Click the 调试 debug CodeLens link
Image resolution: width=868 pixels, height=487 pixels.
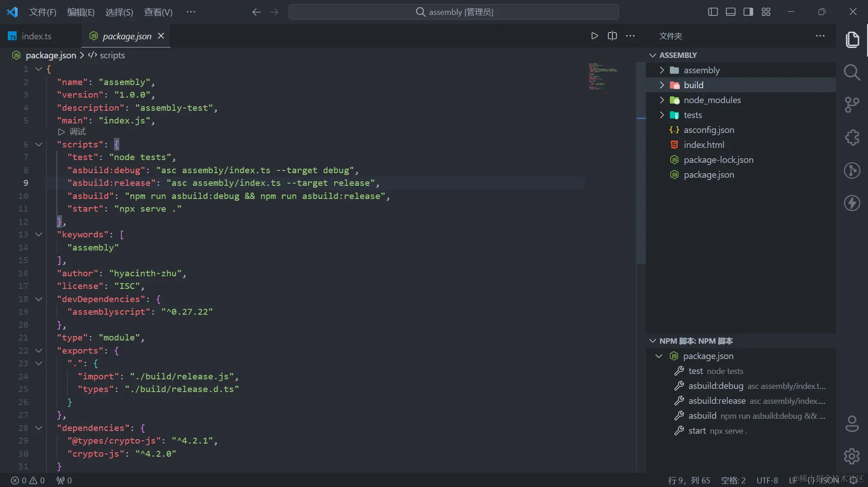(77, 132)
